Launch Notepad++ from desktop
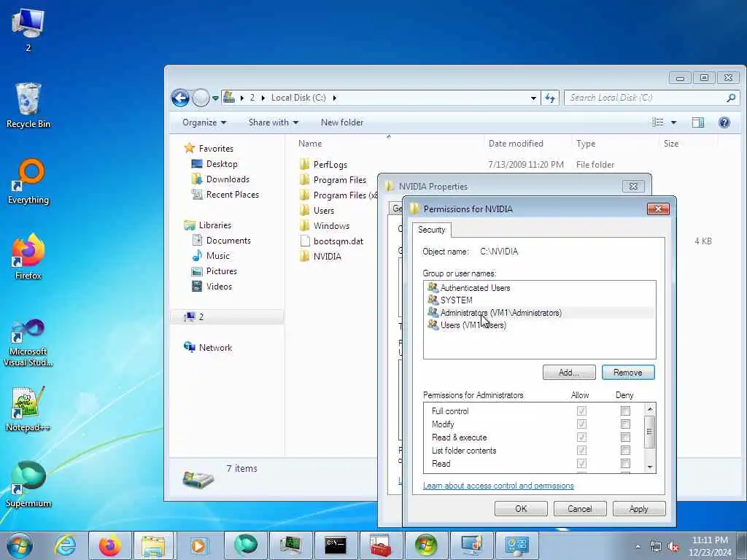The height and width of the screenshot is (560, 747). tap(28, 408)
